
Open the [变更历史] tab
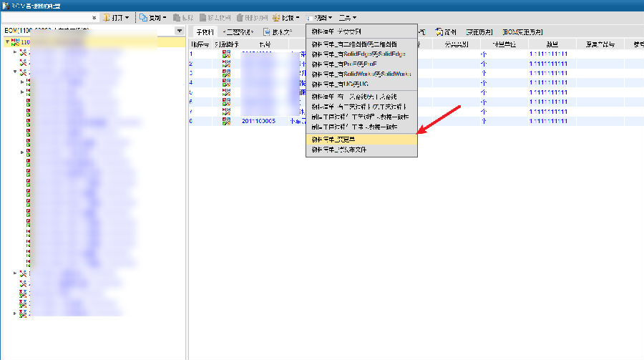click(x=479, y=31)
